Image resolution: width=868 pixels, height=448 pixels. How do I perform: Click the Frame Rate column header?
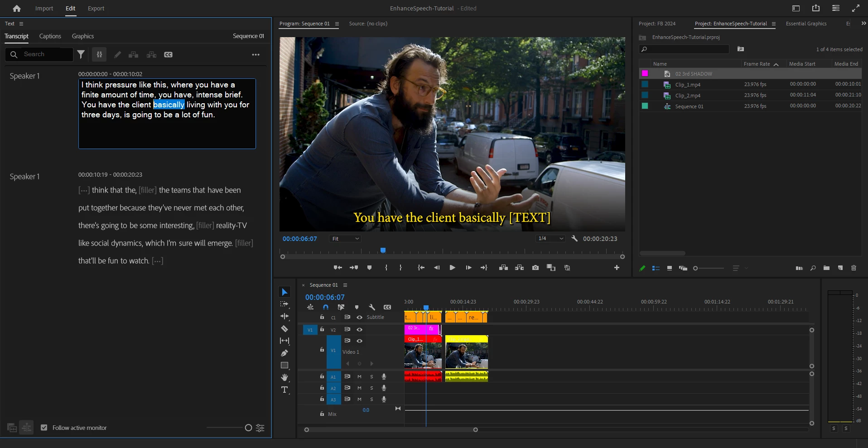coord(757,64)
